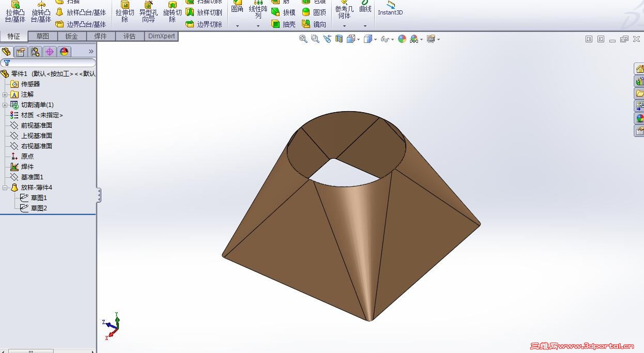Screen dimensions: 644x353
Task: Select 草图2 sketch item
Action: click(x=34, y=208)
